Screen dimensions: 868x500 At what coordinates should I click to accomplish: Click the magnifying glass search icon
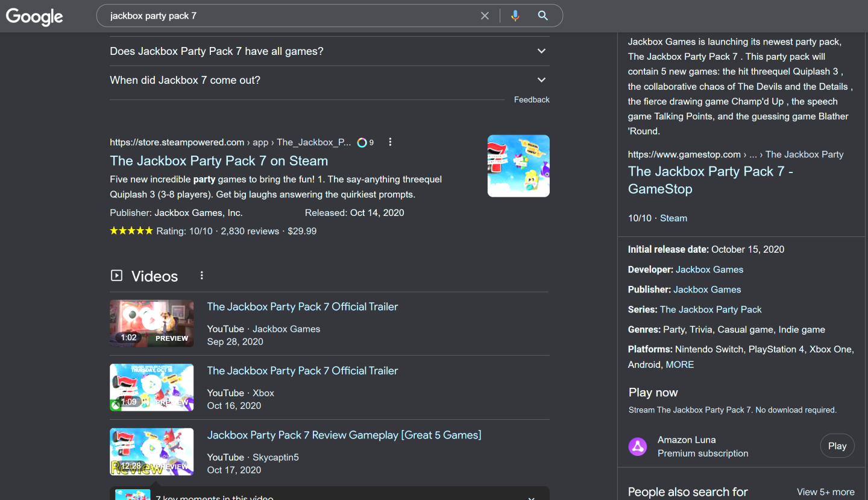pyautogui.click(x=542, y=15)
